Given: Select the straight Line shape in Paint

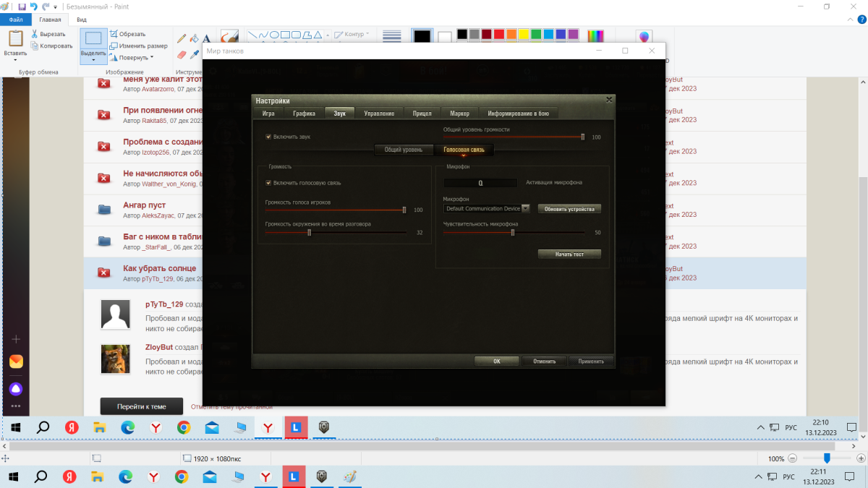Looking at the screenshot, I should click(252, 34).
